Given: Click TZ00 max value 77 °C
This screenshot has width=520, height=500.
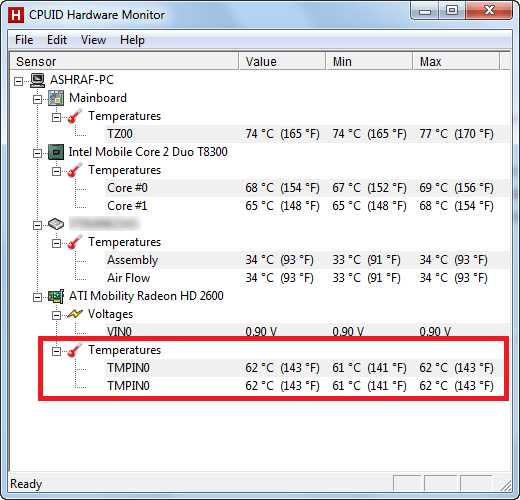Looking at the screenshot, I should (x=456, y=134).
